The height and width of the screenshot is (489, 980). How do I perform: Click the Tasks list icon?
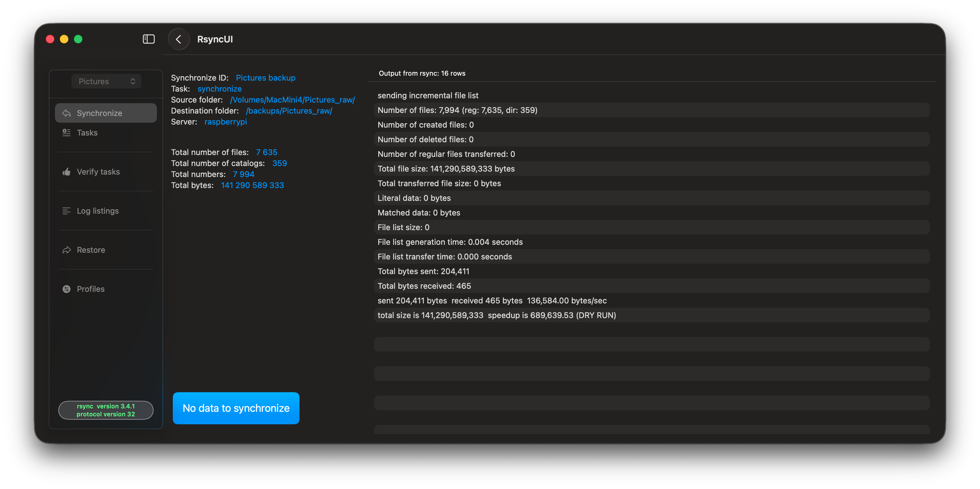(67, 132)
